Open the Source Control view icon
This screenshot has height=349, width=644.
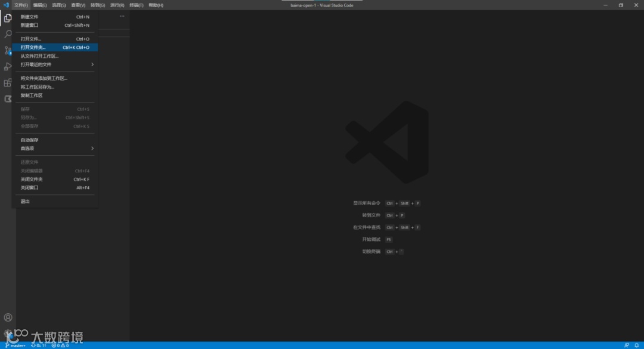[8, 51]
